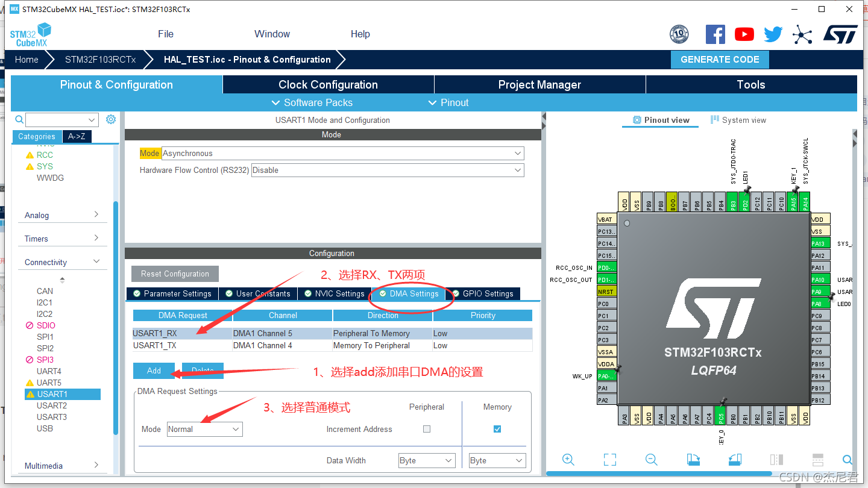Select the PB3 pin on the chip
The width and height of the screenshot is (868, 488).
tap(732, 201)
